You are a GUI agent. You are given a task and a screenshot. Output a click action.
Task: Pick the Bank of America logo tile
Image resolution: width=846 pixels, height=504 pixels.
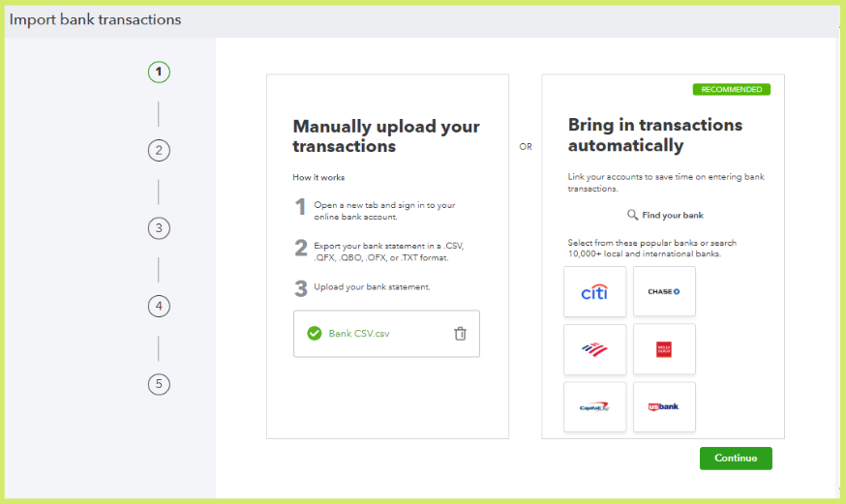point(594,349)
